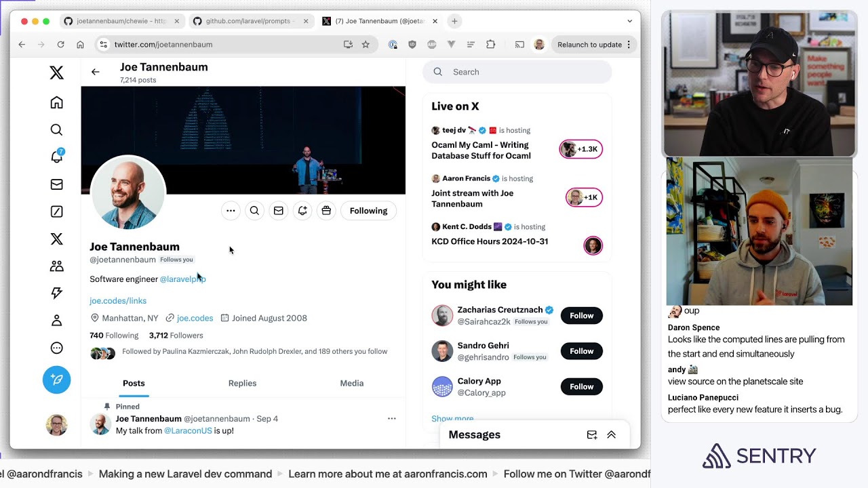Viewport: 868px width, 488px height.
Task: Click the Following button
Action: click(369, 211)
